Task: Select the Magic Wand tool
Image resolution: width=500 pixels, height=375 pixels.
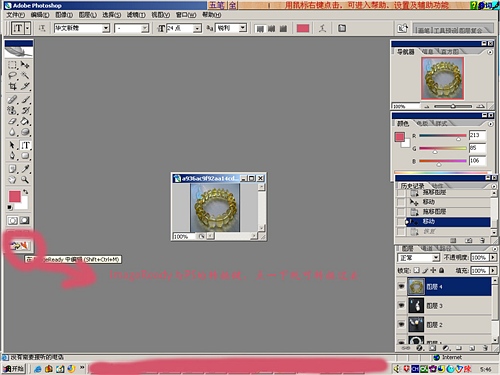Action: click(25, 75)
